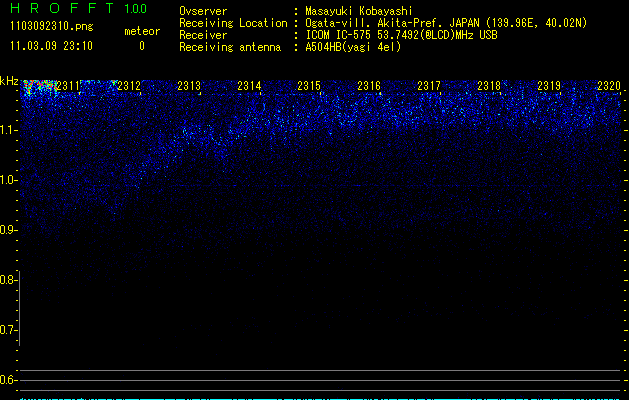Viewport: 629px width, 400px height.
Task: Click the 2317 time marker
Action: click(429, 85)
